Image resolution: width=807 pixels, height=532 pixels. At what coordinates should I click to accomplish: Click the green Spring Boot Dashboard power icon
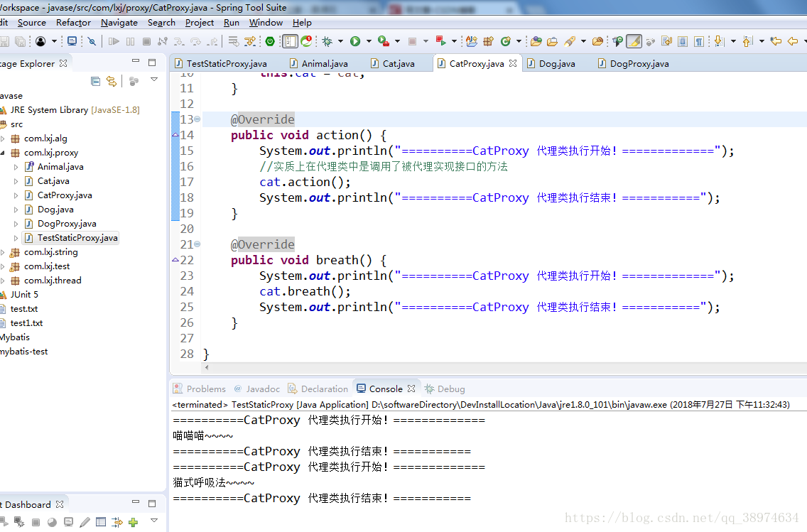click(270, 41)
